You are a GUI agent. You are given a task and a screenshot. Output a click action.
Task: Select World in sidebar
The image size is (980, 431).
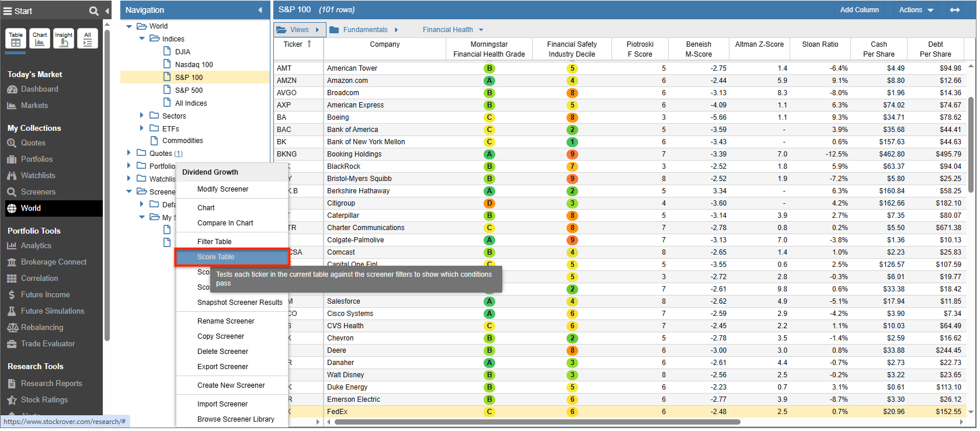coord(53,208)
